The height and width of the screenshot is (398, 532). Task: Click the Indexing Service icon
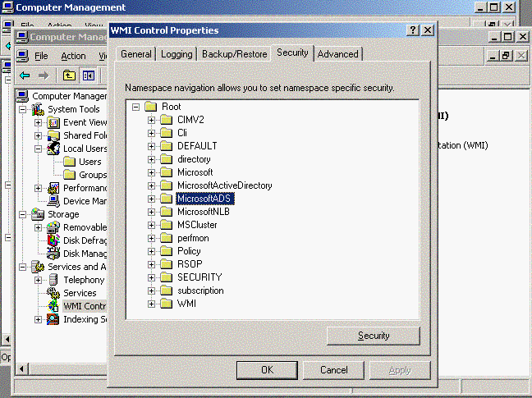[x=53, y=319]
